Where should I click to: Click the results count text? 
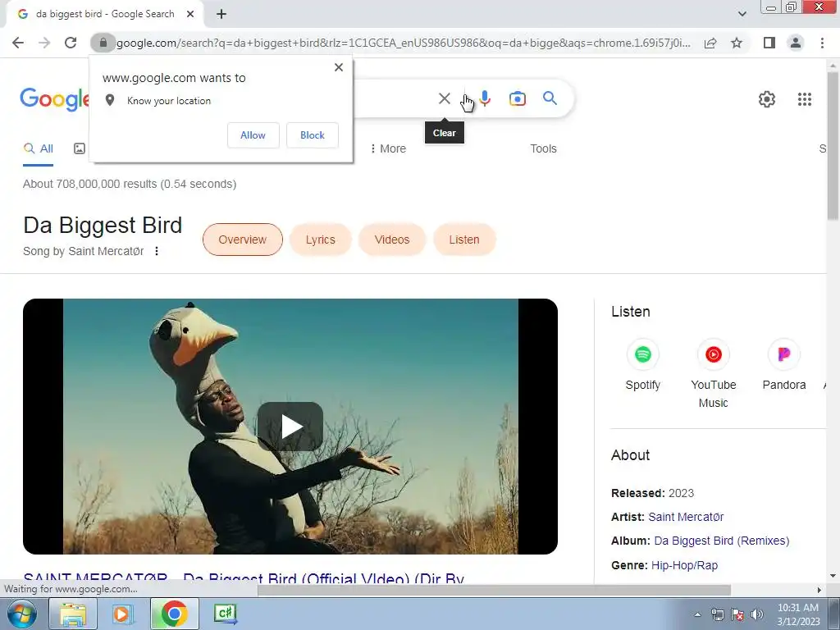[x=129, y=184]
